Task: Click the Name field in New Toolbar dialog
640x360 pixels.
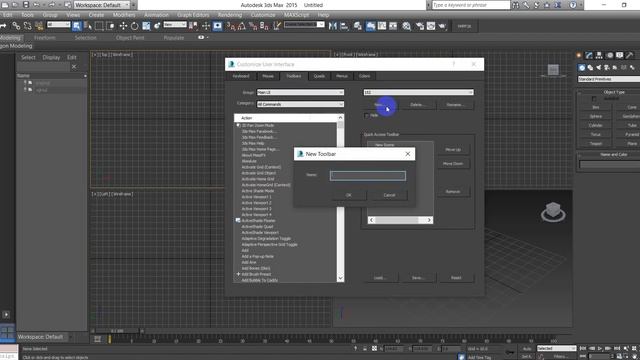Action: tap(368, 176)
